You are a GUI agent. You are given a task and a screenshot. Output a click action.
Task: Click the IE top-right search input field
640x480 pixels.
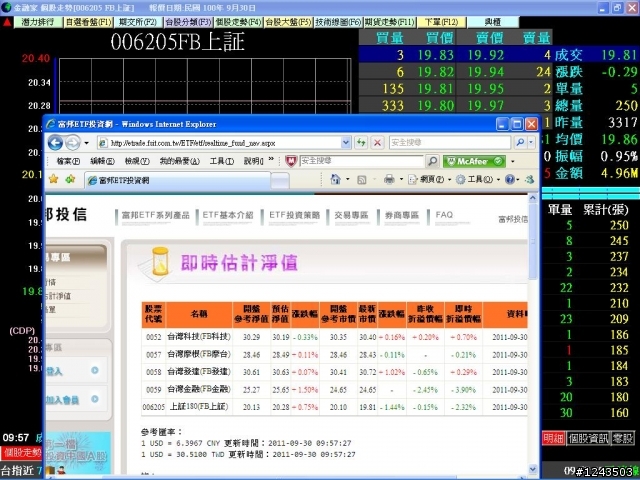450,142
